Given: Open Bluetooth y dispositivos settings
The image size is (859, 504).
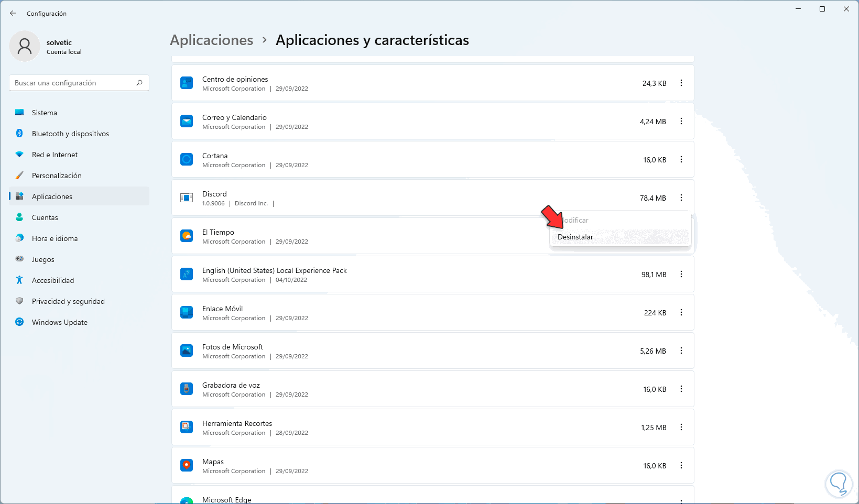Looking at the screenshot, I should (79, 134).
